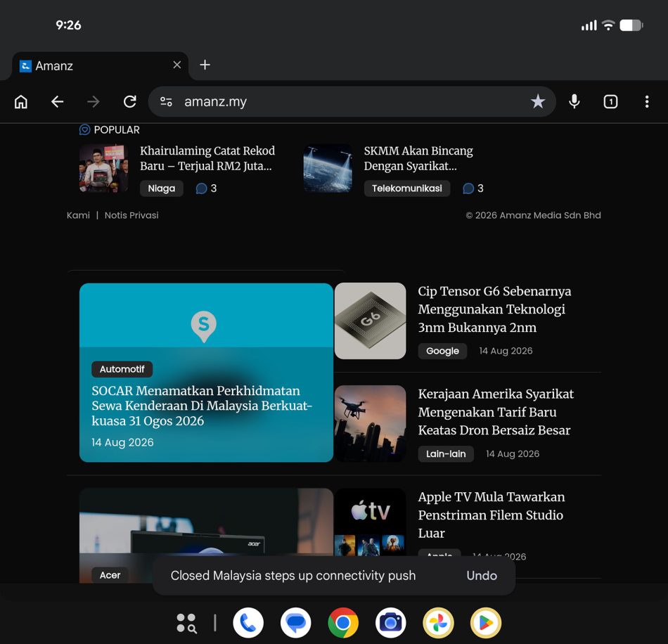
Task: Open the tab switcher showing 1 tab
Action: coord(610,101)
